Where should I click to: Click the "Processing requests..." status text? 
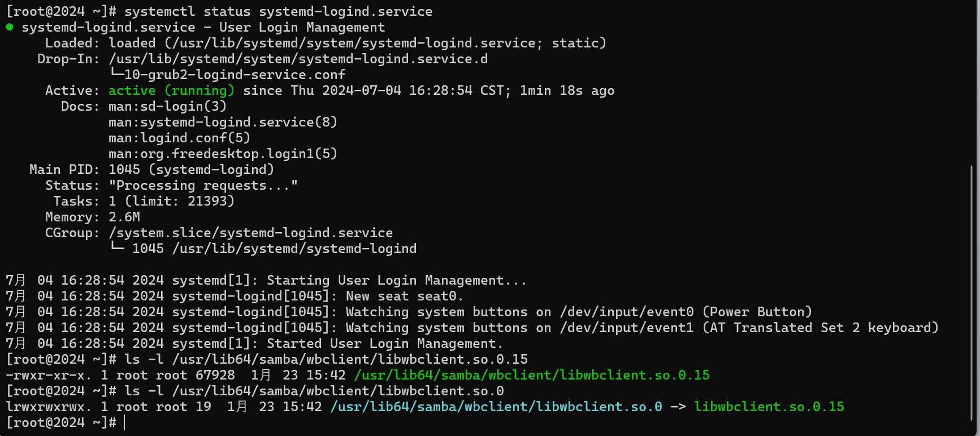203,185
